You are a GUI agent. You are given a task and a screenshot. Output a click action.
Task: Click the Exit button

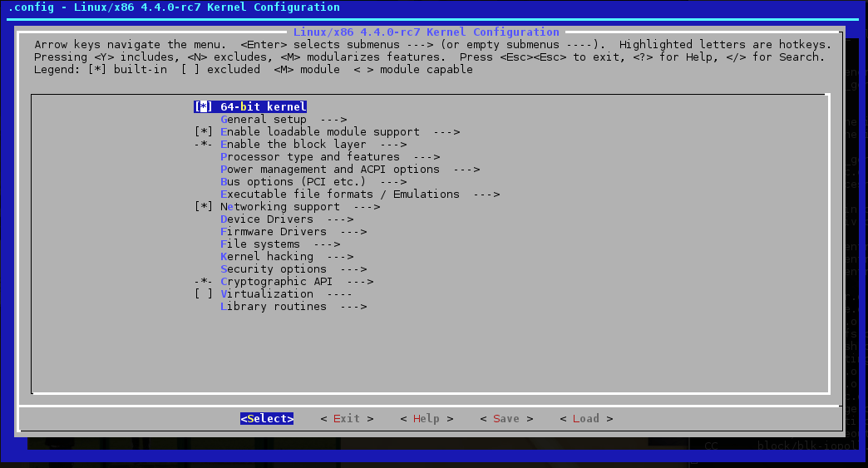[x=347, y=419]
